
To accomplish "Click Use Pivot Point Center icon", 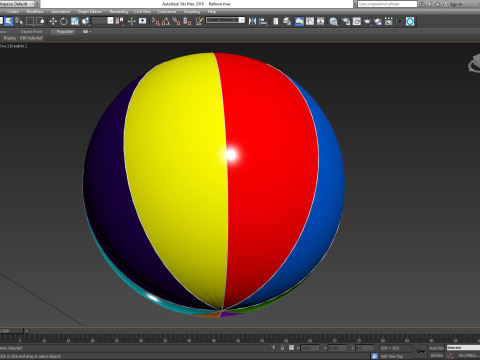I will (x=119, y=21).
